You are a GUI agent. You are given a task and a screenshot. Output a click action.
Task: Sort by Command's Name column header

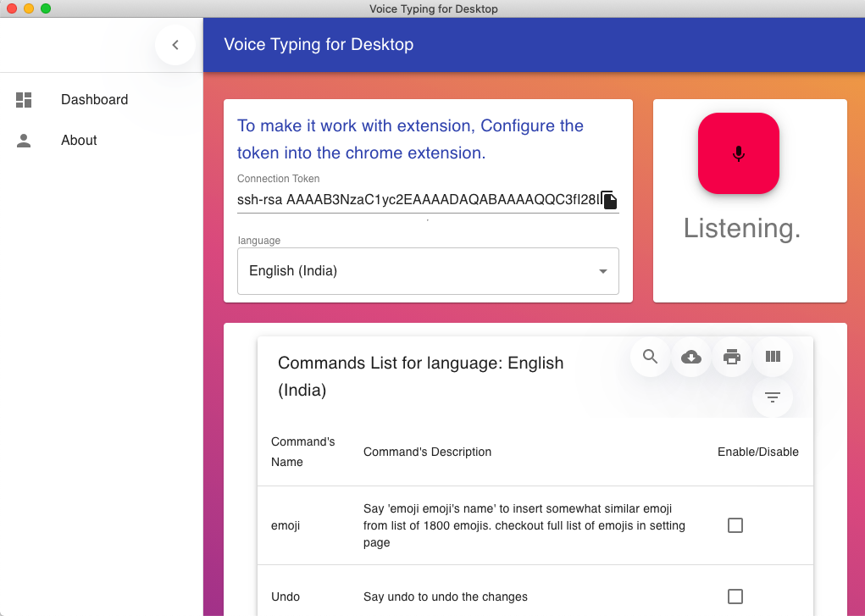[x=302, y=452]
